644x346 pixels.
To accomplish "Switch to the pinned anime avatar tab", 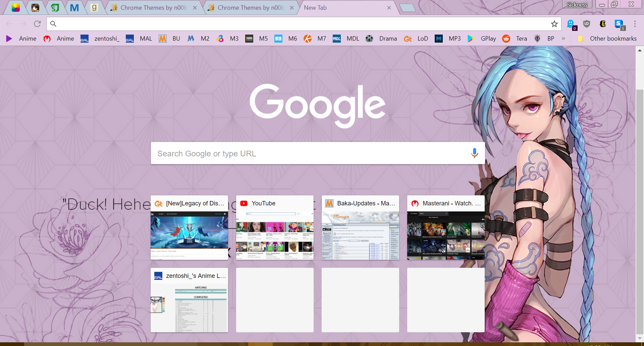I will (35, 7).
